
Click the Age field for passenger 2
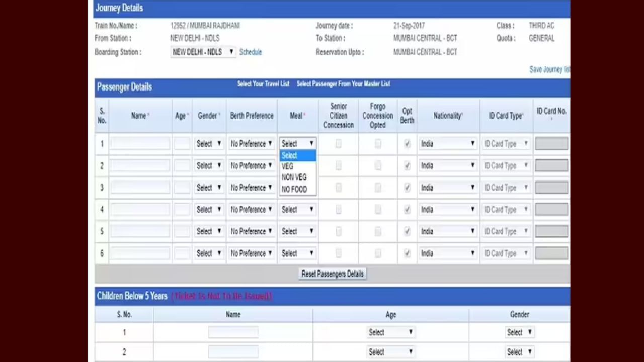182,166
